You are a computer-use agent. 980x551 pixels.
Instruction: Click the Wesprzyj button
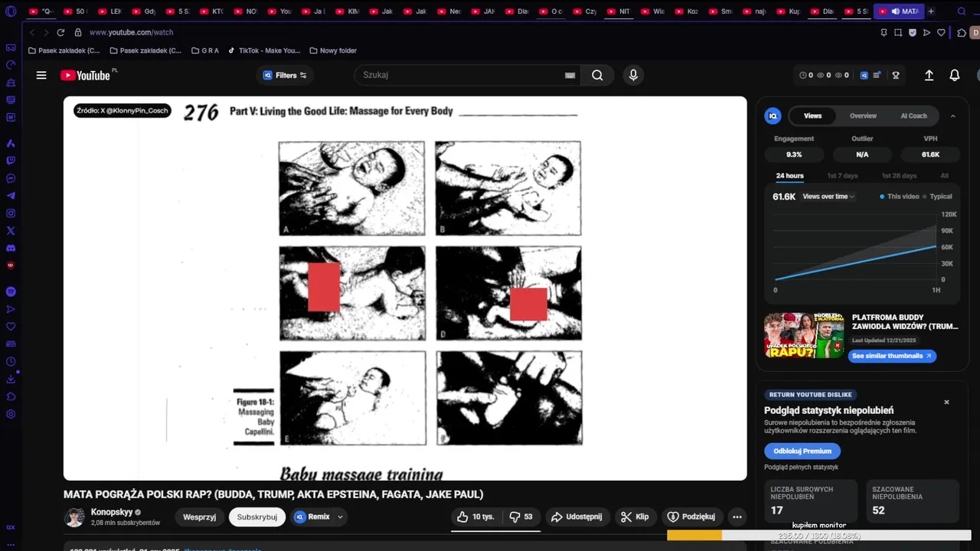(199, 517)
